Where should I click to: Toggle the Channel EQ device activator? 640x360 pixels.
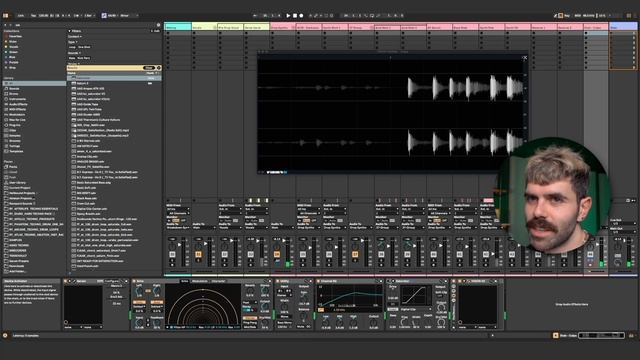click(x=318, y=281)
